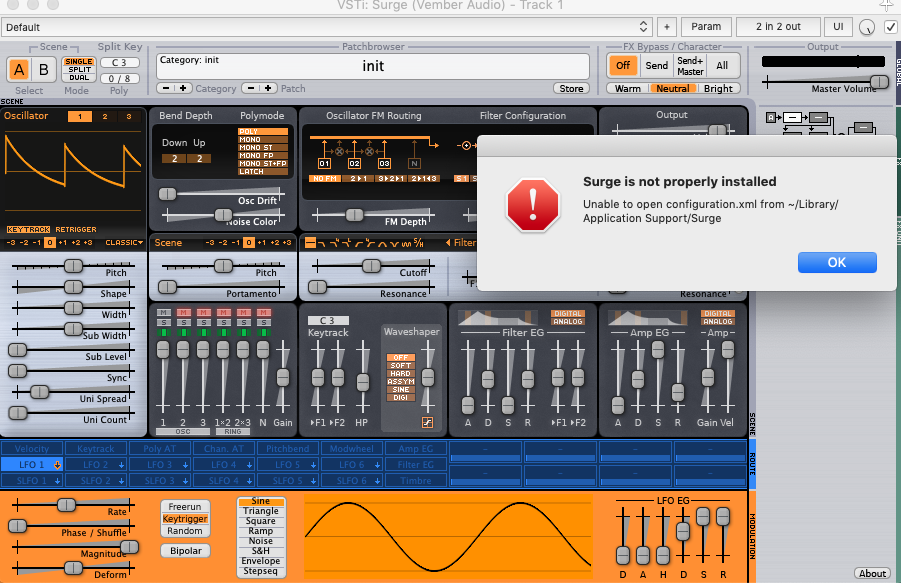Click the Bend Depth Down value

pyautogui.click(x=174, y=159)
